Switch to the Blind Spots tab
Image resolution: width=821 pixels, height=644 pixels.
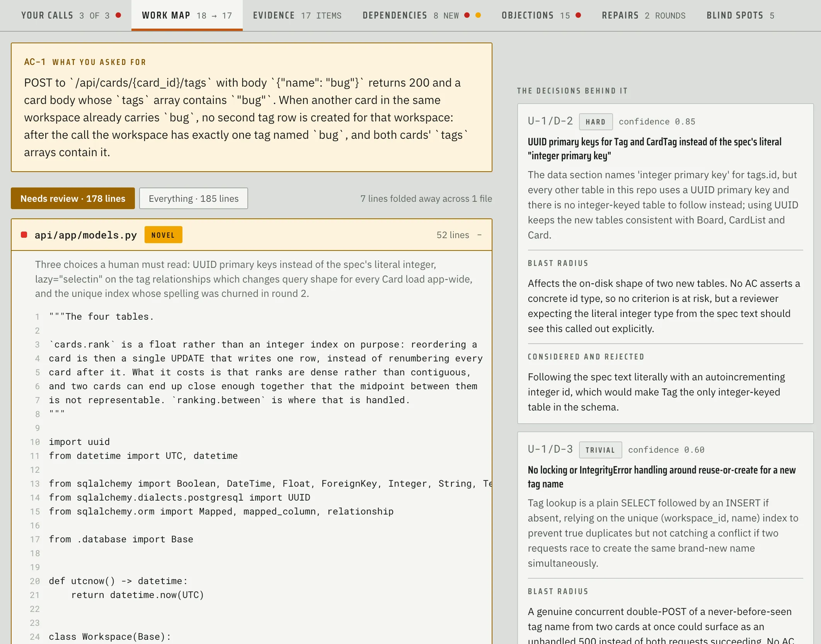(x=740, y=15)
